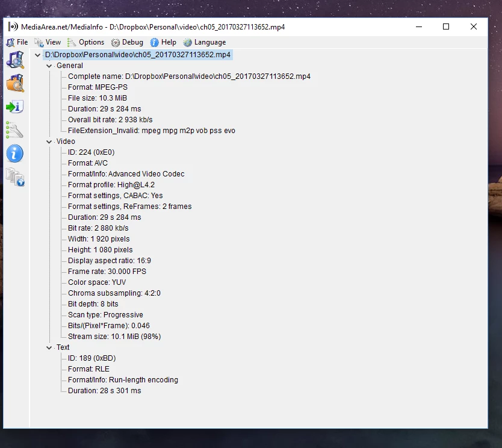Select Duration: 28 s 301 ms row

coord(104,391)
